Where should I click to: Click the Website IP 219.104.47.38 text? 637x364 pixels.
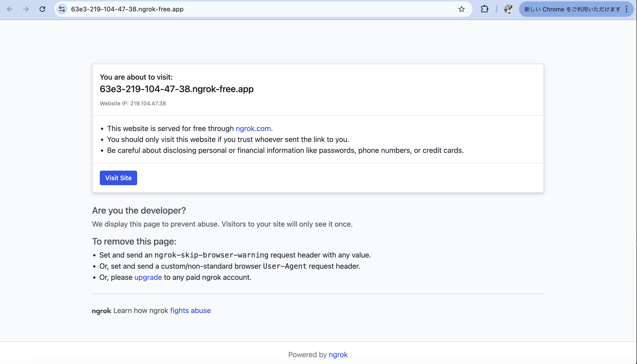tap(133, 103)
